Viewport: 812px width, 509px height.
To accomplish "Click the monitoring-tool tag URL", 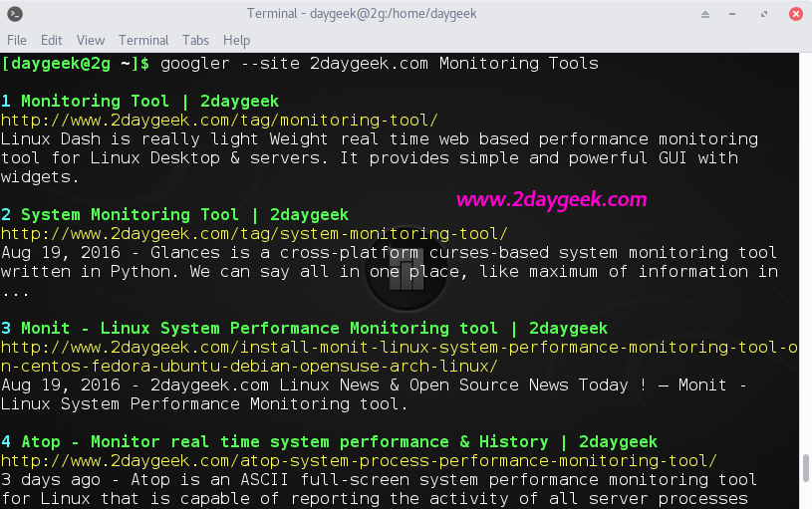I will click(x=219, y=121).
